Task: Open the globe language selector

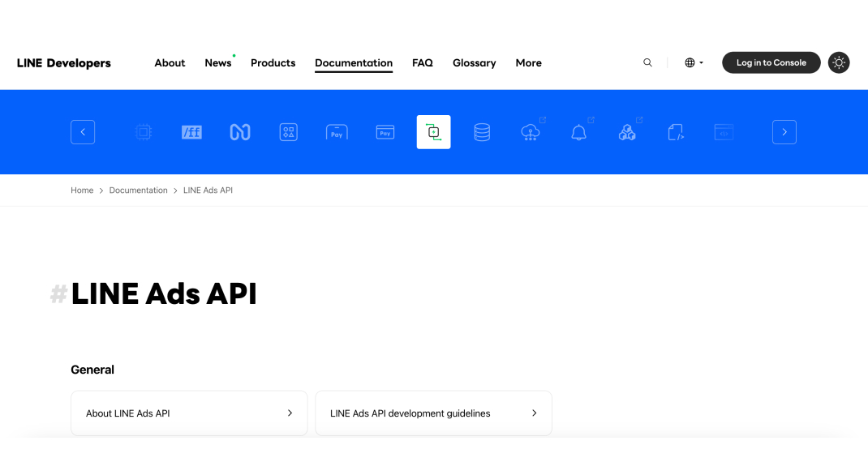Action: click(x=694, y=62)
